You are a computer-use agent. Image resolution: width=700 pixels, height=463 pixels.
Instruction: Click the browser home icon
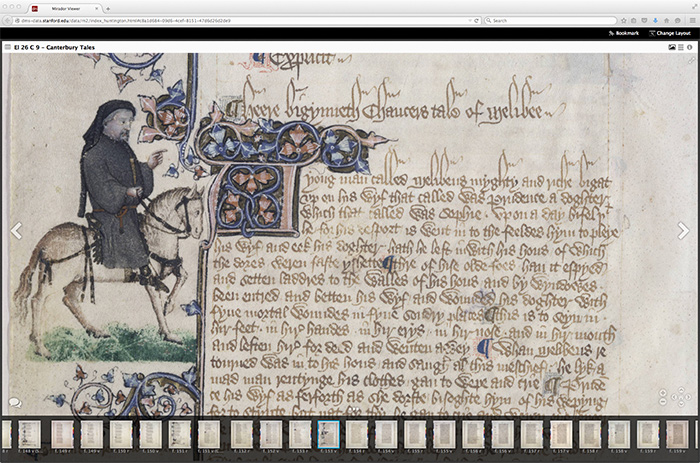pyautogui.click(x=666, y=20)
